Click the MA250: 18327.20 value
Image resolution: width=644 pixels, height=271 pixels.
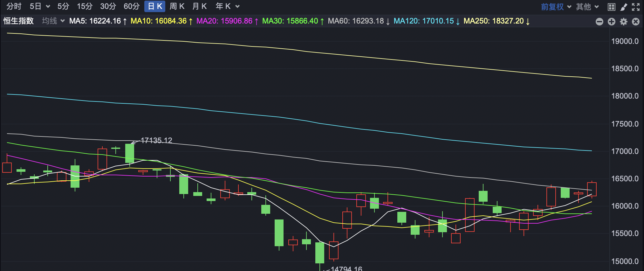pyautogui.click(x=497, y=21)
